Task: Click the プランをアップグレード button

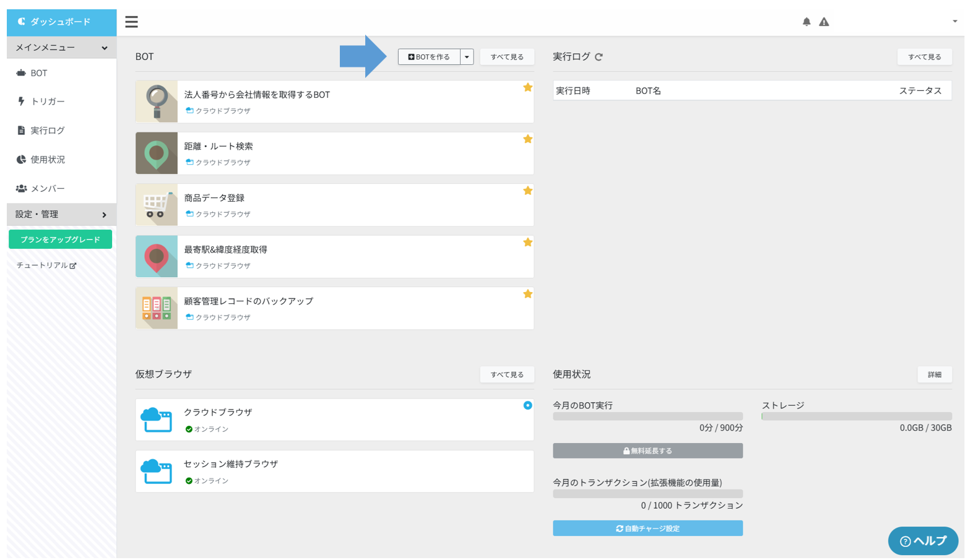Action: point(59,240)
